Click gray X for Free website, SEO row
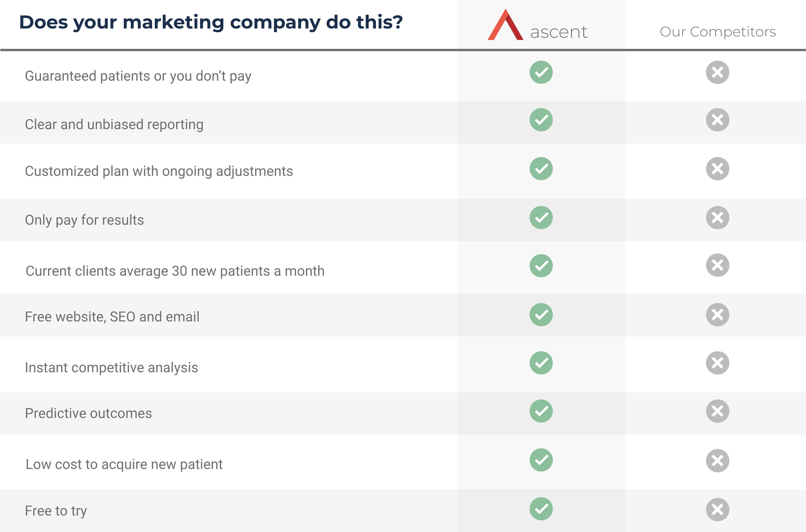 [x=717, y=314]
